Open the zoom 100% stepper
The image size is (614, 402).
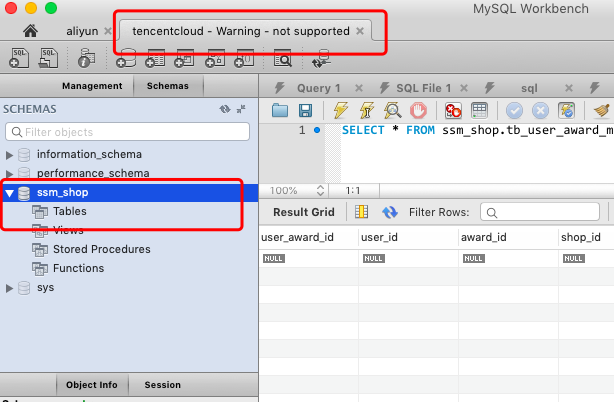pos(320,191)
